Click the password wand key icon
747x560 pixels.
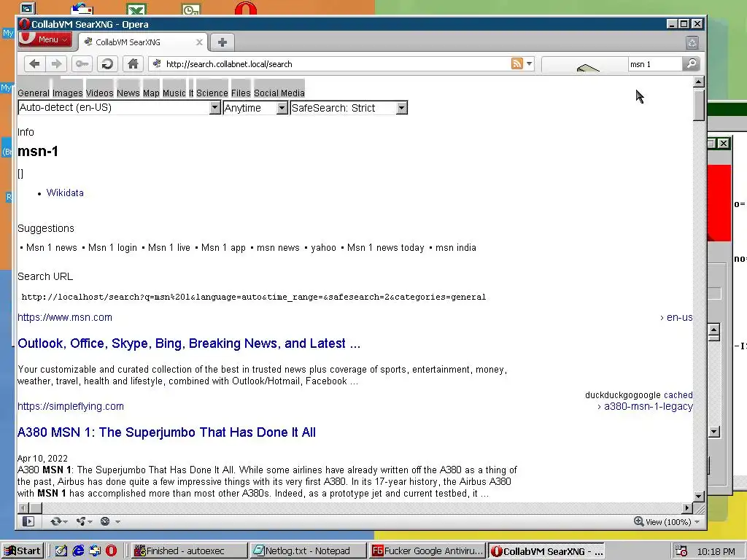coord(82,64)
